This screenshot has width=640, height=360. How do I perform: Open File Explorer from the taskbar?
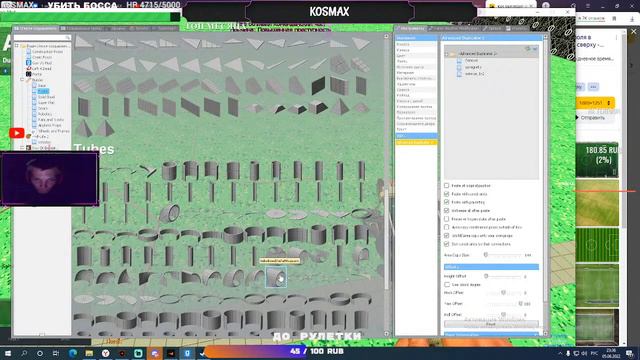point(89,353)
